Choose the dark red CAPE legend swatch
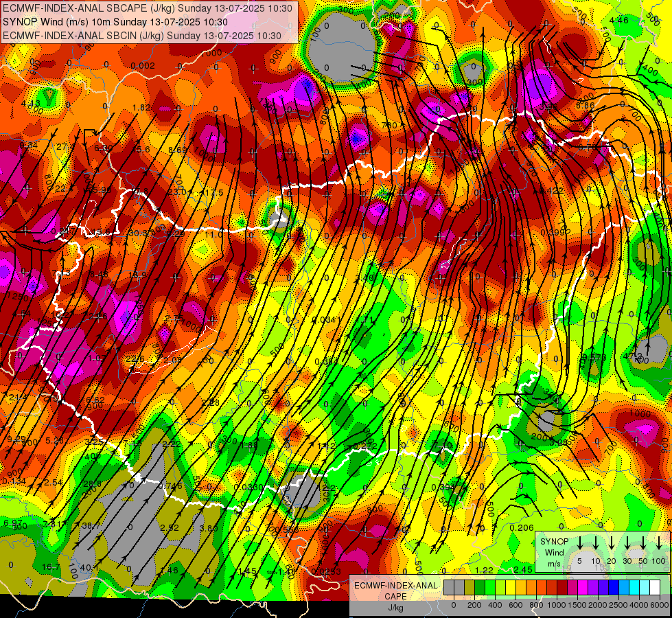This screenshot has width=672, height=618. tap(562, 588)
